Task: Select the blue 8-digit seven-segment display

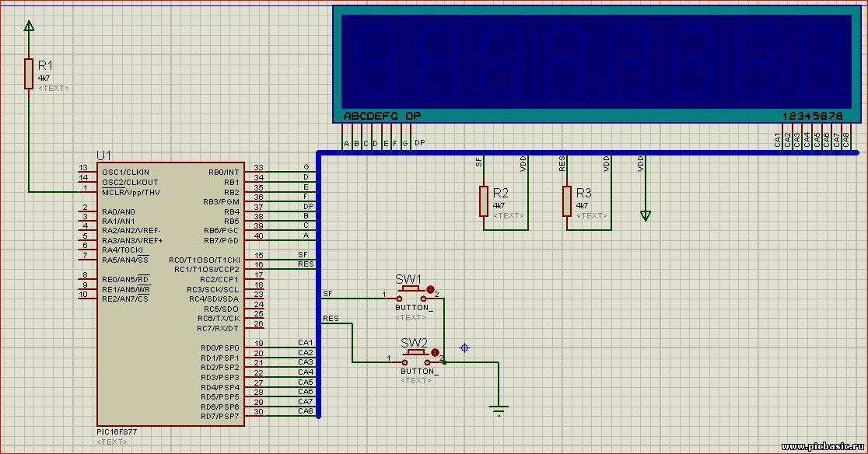Action: coord(597,65)
